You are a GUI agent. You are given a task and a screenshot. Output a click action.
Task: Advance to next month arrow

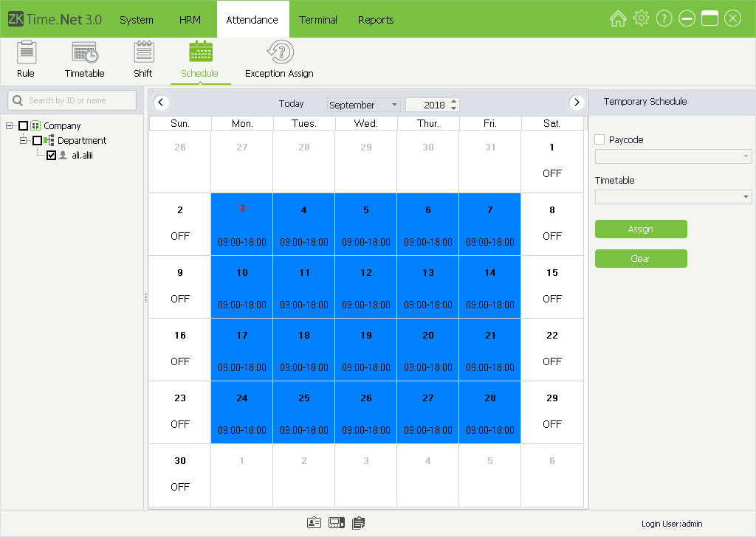577,103
